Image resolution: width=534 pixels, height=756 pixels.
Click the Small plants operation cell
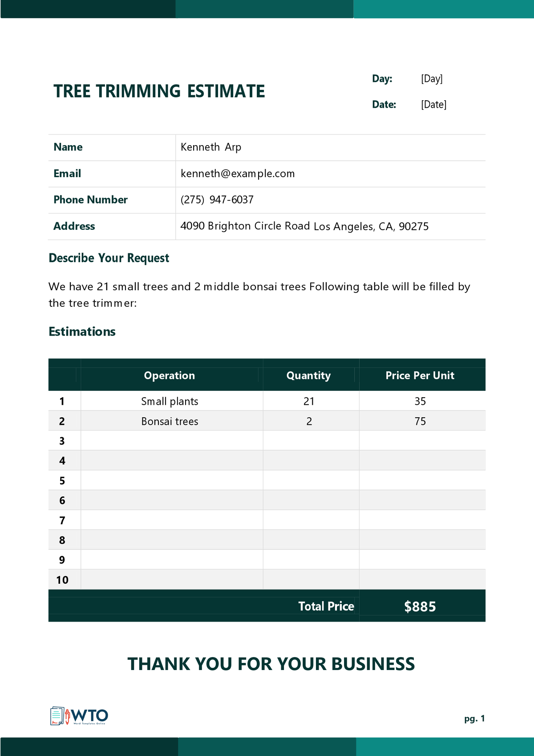pyautogui.click(x=170, y=401)
